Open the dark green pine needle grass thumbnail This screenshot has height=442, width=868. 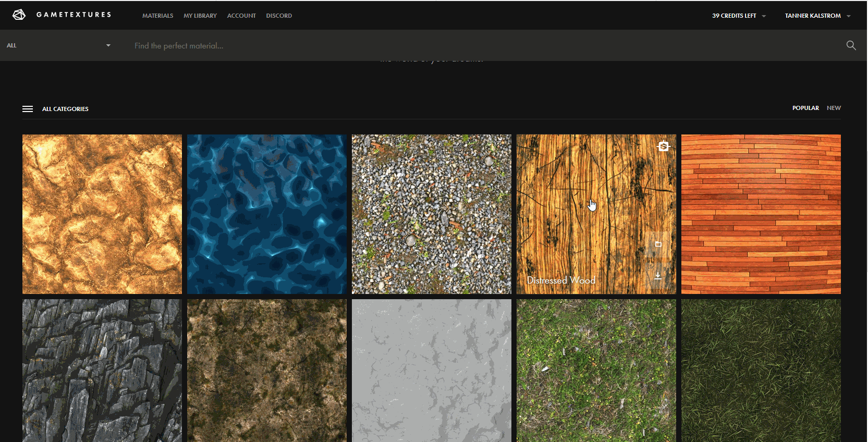click(761, 371)
